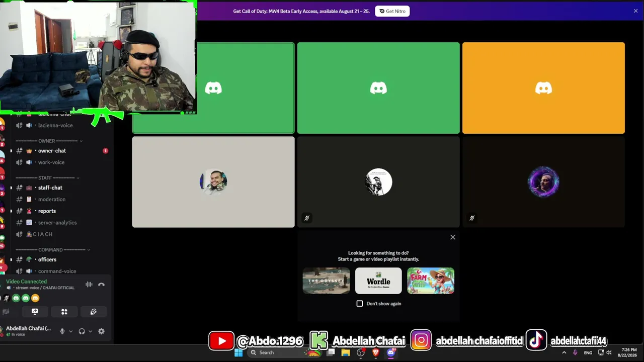
Task: Click the Get Nitro button
Action: click(x=392, y=11)
